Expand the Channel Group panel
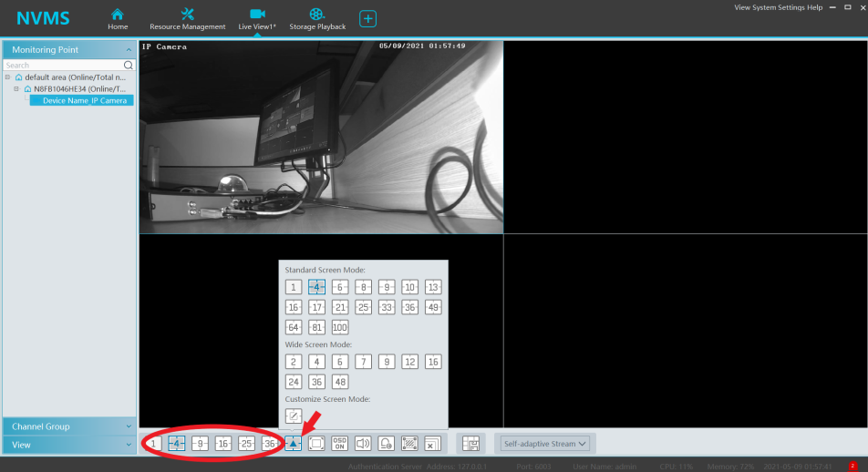The height and width of the screenshot is (472, 868). point(68,426)
